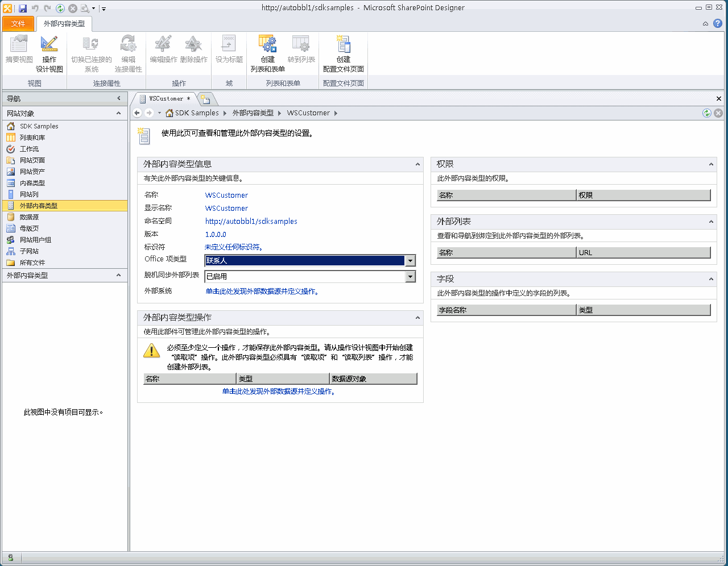Image resolution: width=728 pixels, height=566 pixels.
Task: Collapse the 网站对象 section
Action: point(118,113)
